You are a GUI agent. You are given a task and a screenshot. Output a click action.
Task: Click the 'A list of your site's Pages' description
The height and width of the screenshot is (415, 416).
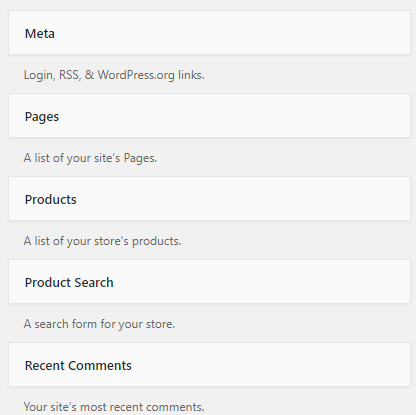[90, 158]
